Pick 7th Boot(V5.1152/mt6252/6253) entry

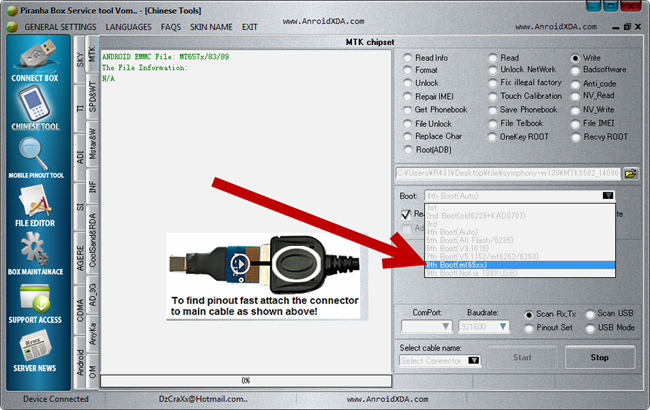(520, 257)
